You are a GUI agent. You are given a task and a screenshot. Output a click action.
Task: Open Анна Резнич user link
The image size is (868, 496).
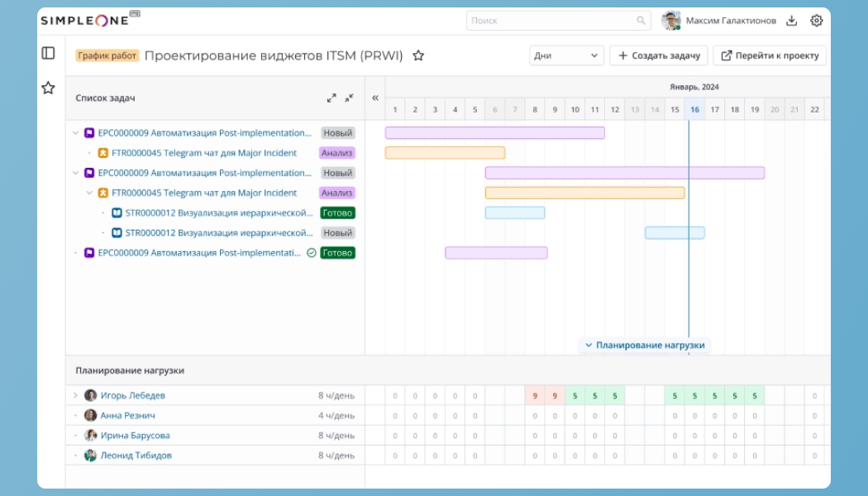pos(128,415)
